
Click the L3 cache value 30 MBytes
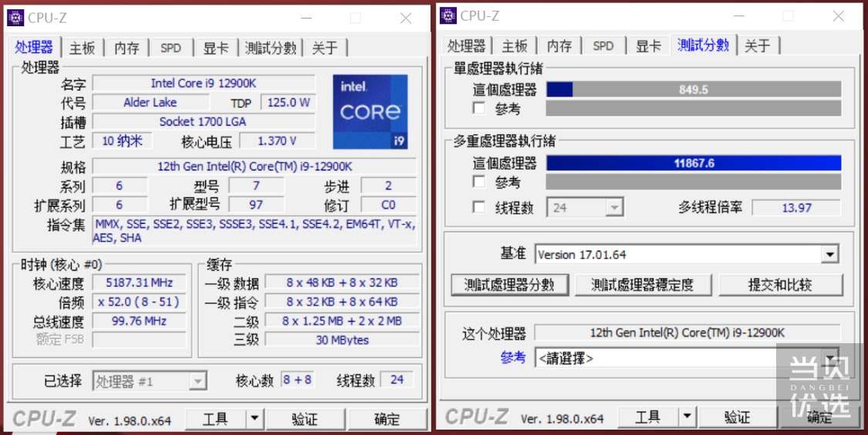point(342,340)
